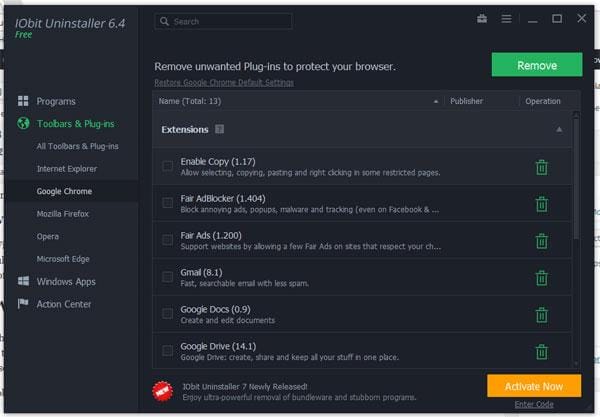
Task: Click the Gmail row trash icon
Action: pos(541,278)
